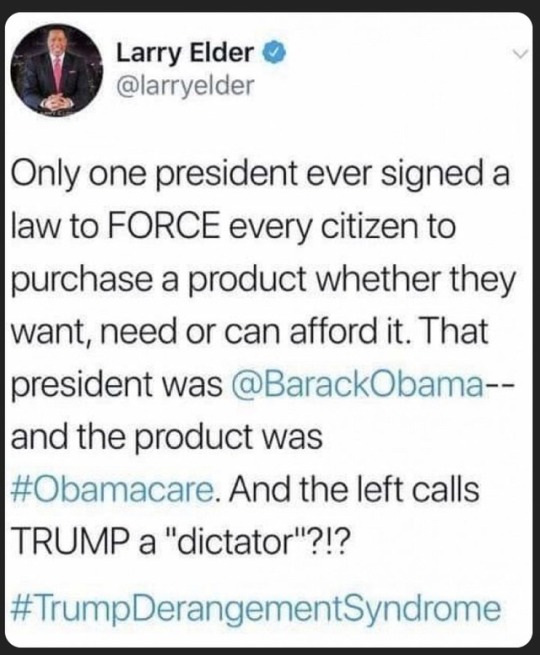The image size is (540, 655).
Task: Click the red tie in the avatar
Action: [x=58, y=74]
